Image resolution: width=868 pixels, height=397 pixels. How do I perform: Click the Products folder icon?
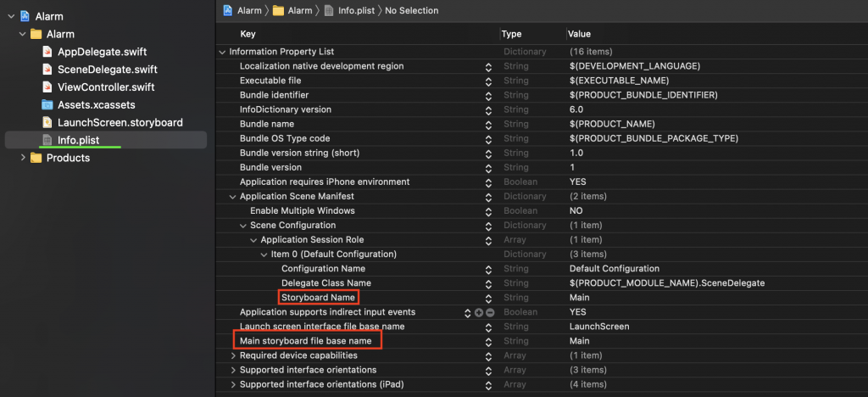36,158
